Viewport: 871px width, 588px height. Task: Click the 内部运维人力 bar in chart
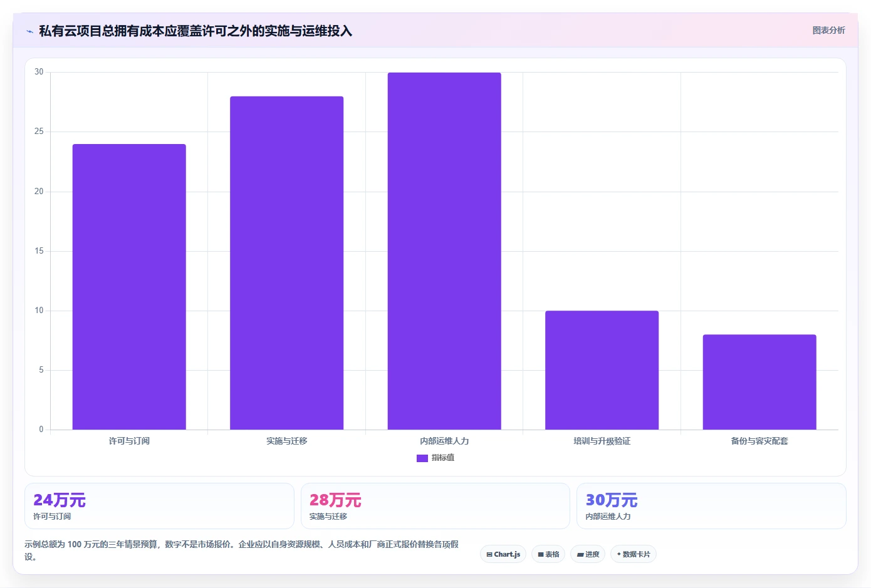(x=444, y=251)
